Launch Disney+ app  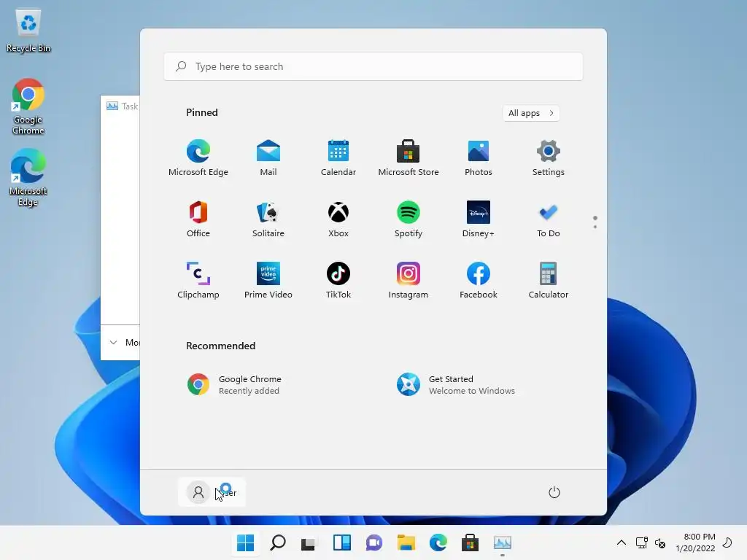pyautogui.click(x=479, y=219)
